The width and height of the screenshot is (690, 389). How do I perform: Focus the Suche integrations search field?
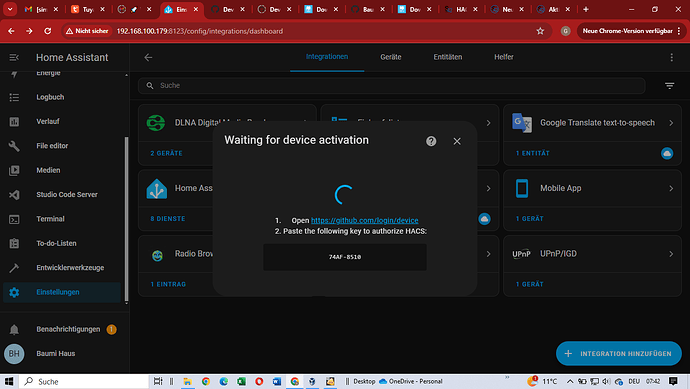click(392, 86)
